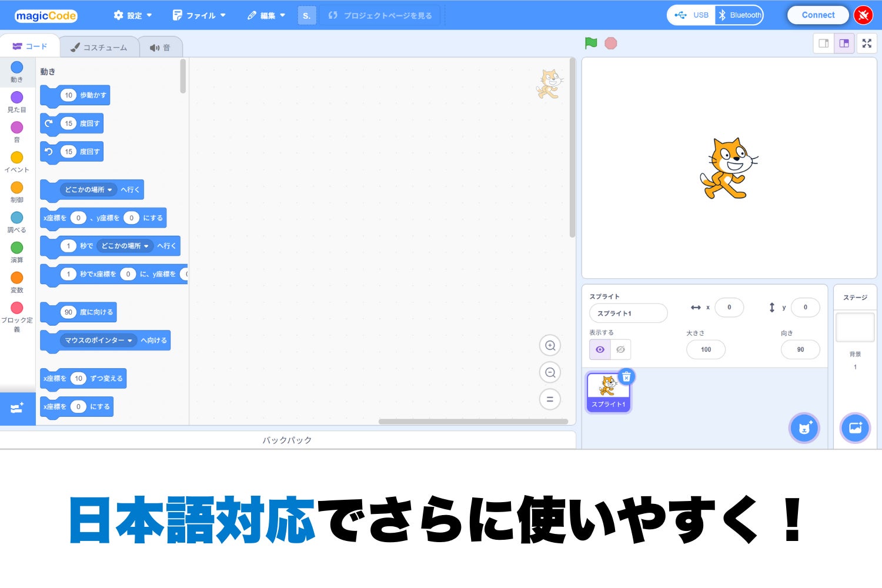The width and height of the screenshot is (882, 588).
Task: Open the 音 sound tab
Action: point(160,48)
